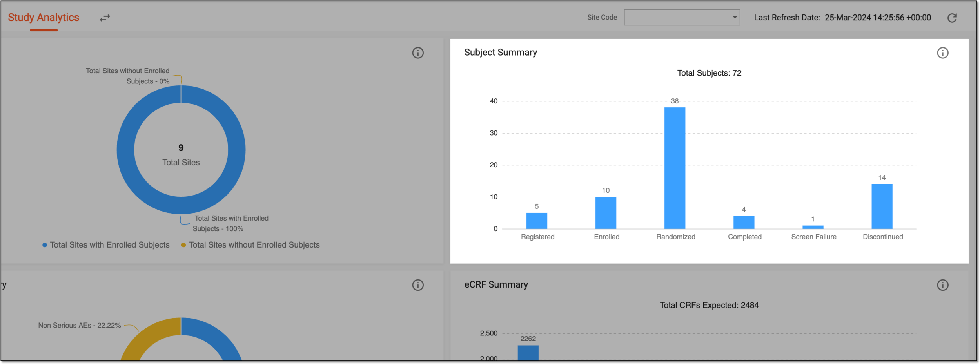This screenshot has width=980, height=364.
Task: Select the Study Analytics tab
Action: (x=44, y=18)
